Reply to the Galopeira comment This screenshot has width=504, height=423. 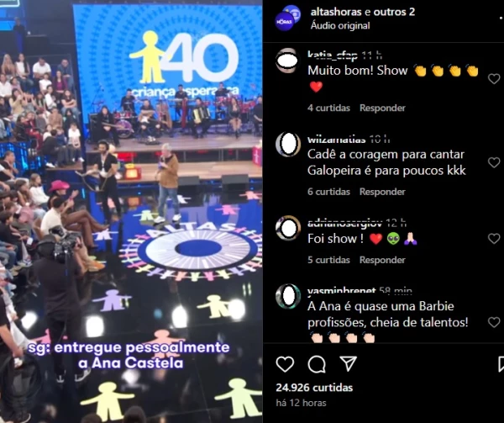[x=382, y=192]
